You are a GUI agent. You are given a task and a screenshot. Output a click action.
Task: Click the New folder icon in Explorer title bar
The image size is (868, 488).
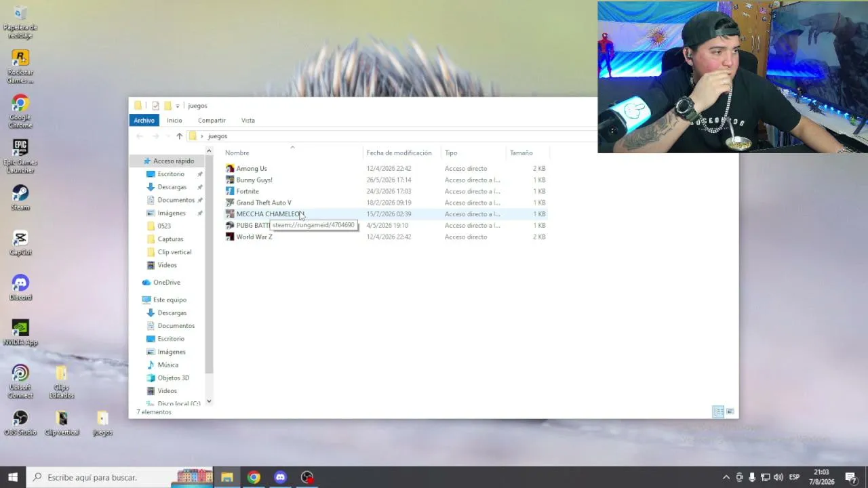[x=167, y=106]
